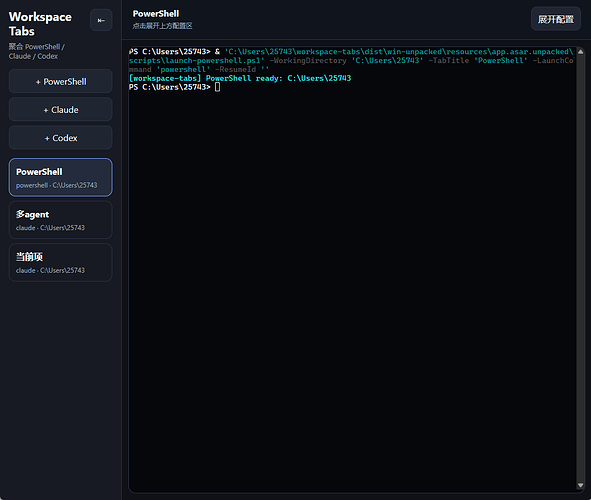Focus the terminal prompt cursor
Viewport: 591px width, 500px height.
217,87
